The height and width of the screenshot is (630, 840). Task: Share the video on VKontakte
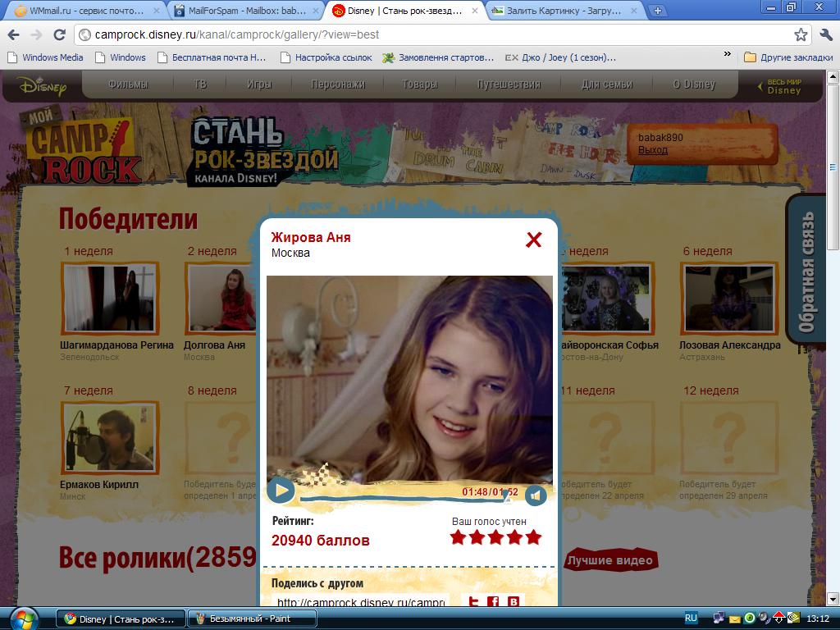point(514,601)
